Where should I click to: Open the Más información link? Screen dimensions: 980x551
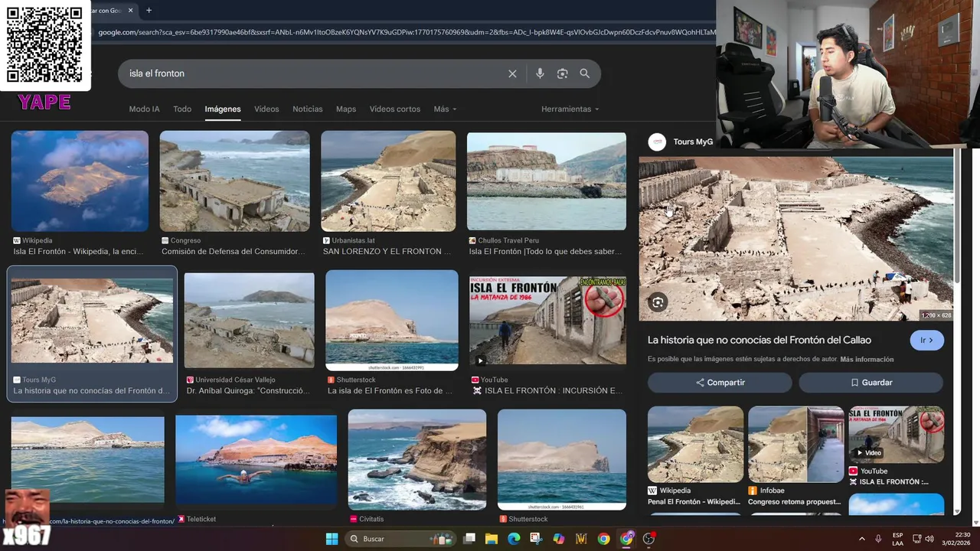(x=867, y=359)
